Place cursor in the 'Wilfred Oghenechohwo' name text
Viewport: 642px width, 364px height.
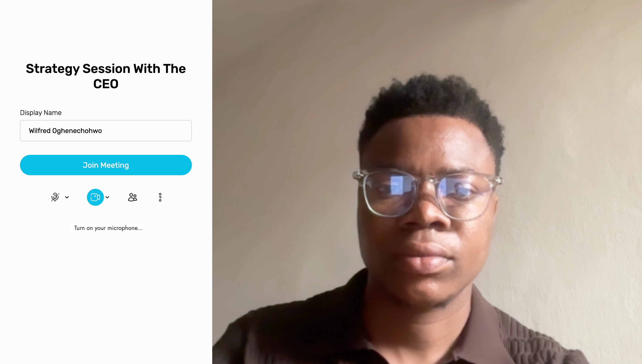[x=65, y=131]
